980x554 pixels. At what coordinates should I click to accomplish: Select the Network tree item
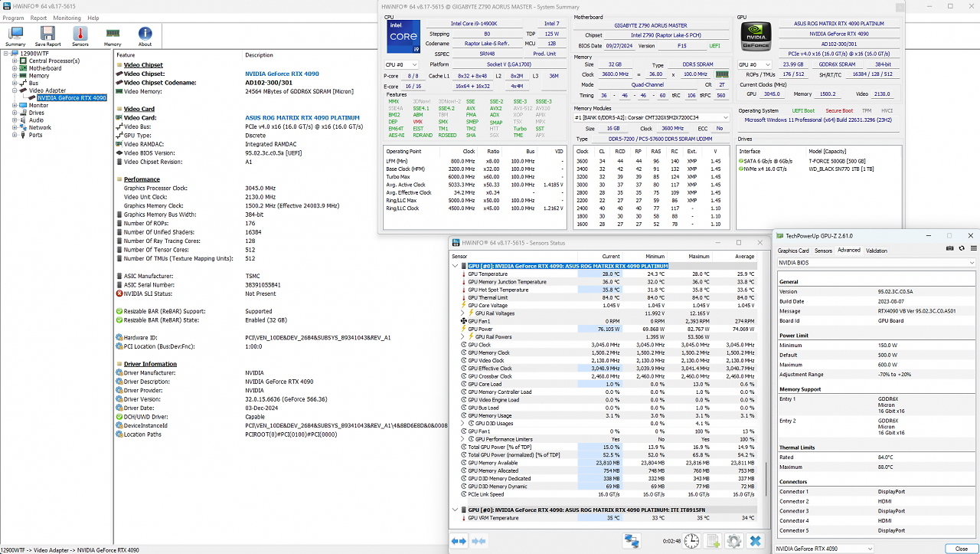(x=40, y=127)
